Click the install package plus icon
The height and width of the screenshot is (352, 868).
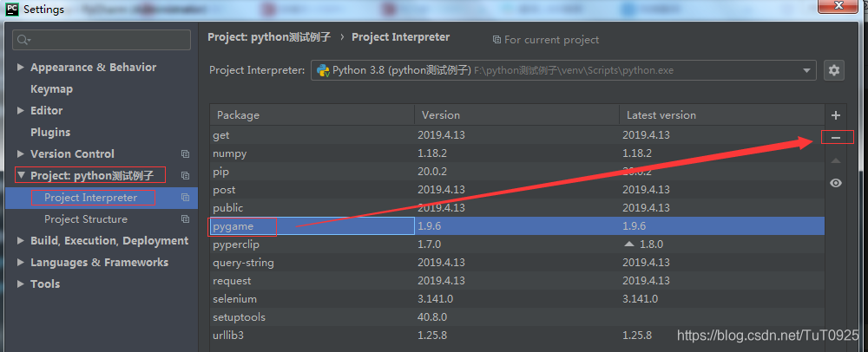click(x=836, y=115)
